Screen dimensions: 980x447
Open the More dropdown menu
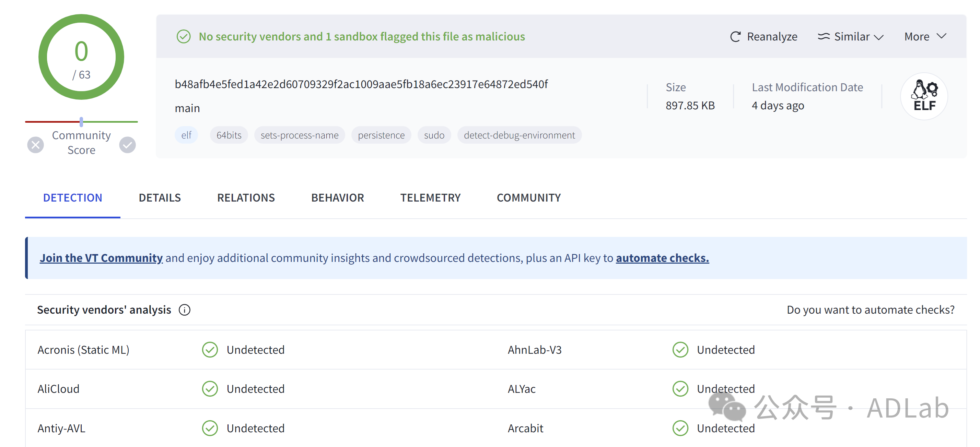point(925,36)
